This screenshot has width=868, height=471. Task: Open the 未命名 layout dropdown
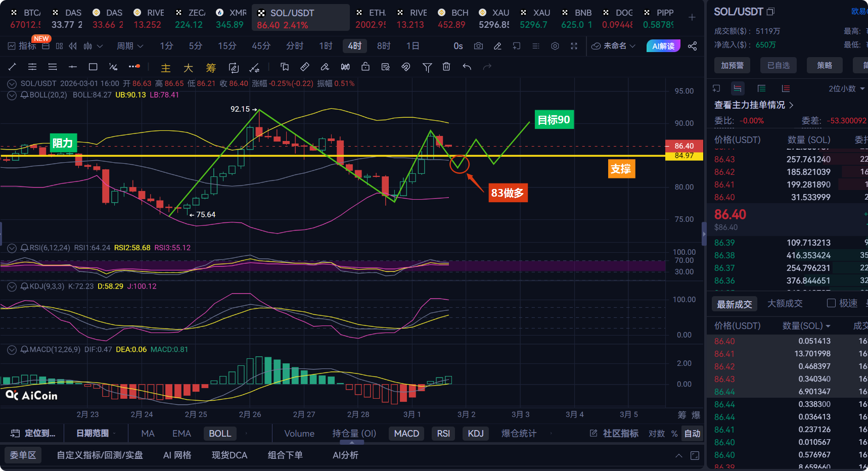pos(614,46)
